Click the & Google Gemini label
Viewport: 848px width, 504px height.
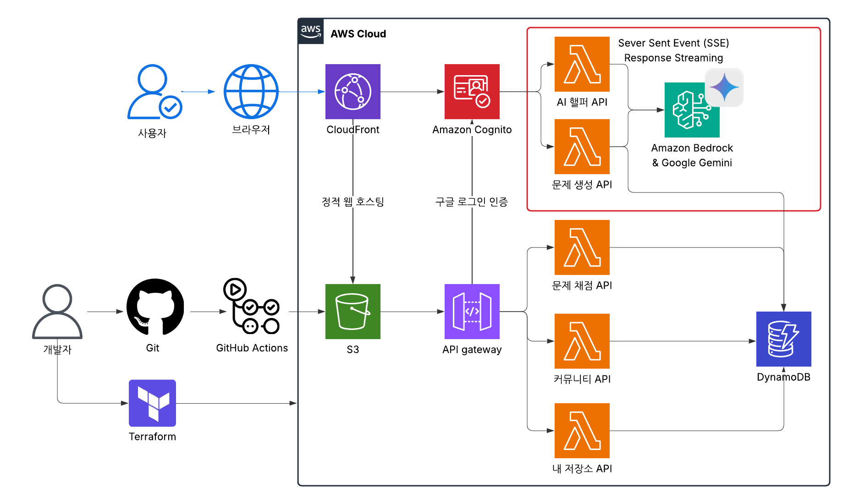click(x=692, y=163)
